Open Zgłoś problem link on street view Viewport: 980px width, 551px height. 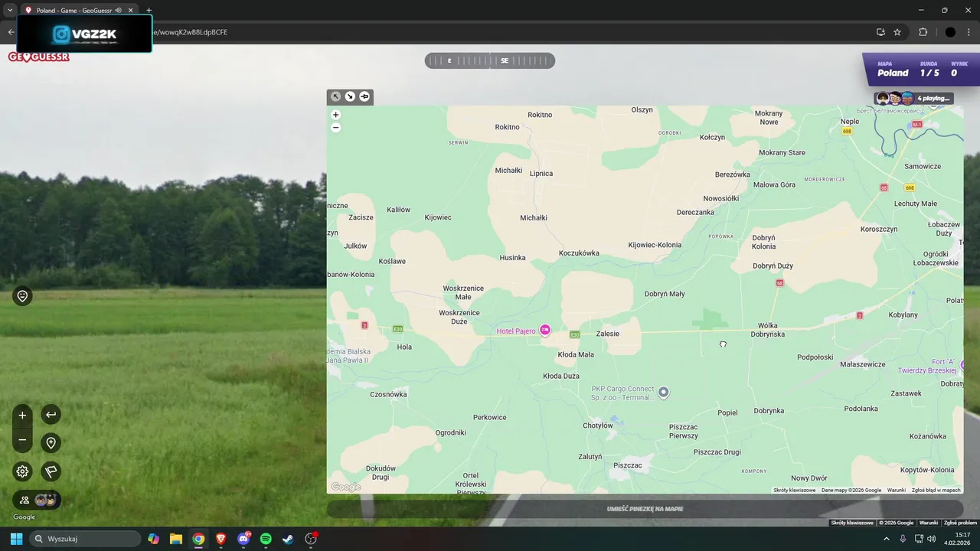tap(960, 523)
